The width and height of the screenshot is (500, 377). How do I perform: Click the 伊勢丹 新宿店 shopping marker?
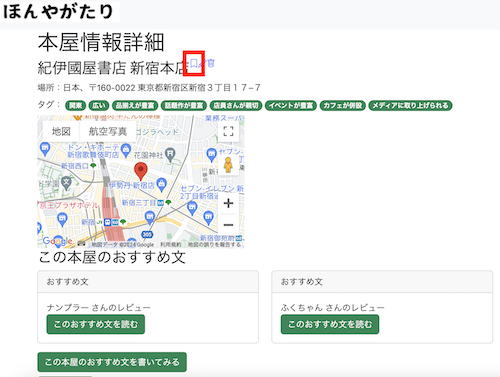click(x=162, y=184)
